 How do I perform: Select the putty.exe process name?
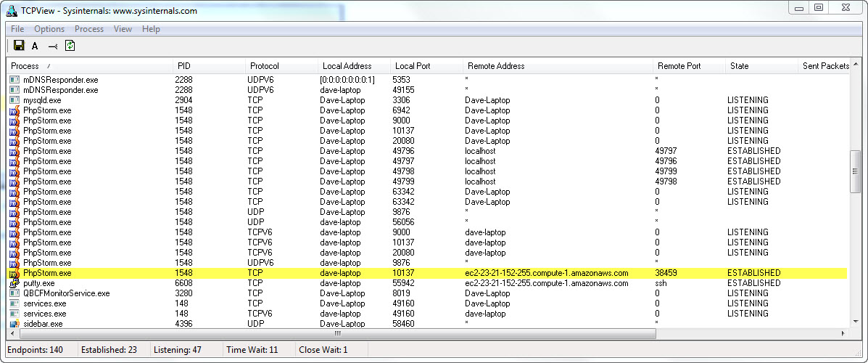[38, 283]
